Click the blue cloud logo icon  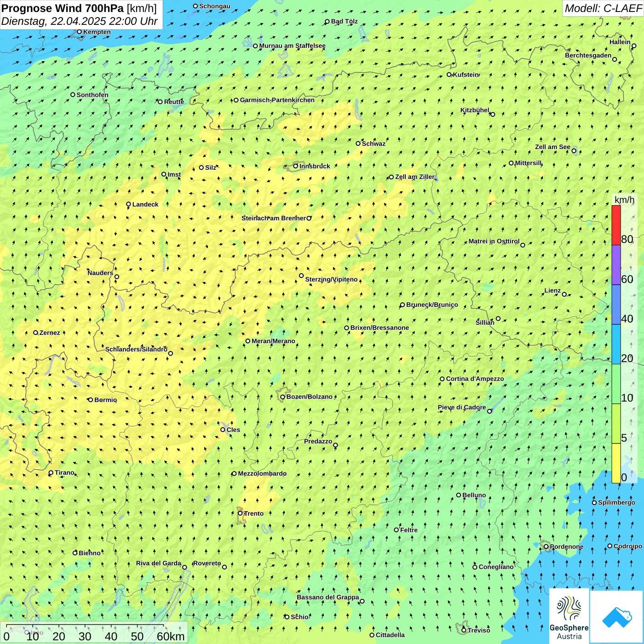coord(616,617)
